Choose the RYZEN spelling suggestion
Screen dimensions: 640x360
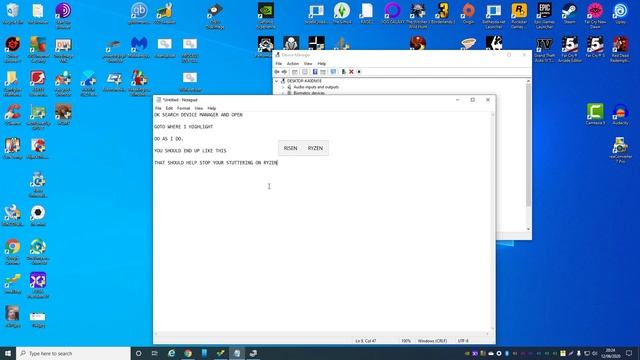tap(315, 148)
